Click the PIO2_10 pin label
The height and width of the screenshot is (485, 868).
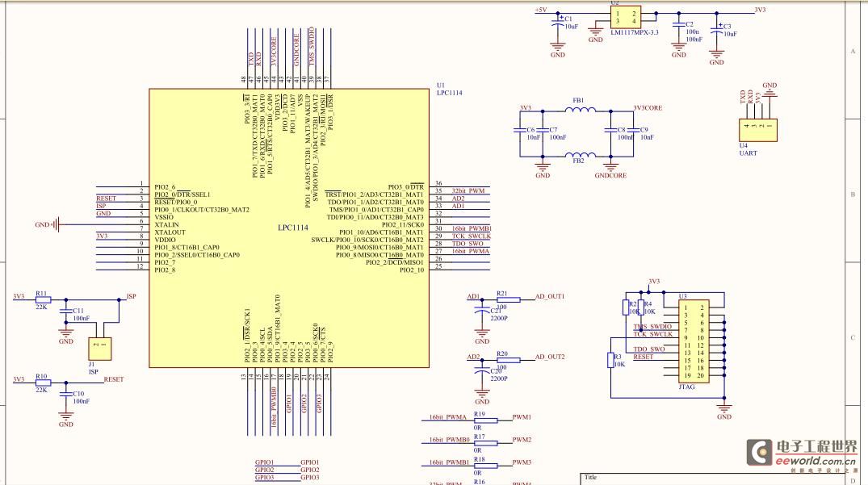click(411, 270)
